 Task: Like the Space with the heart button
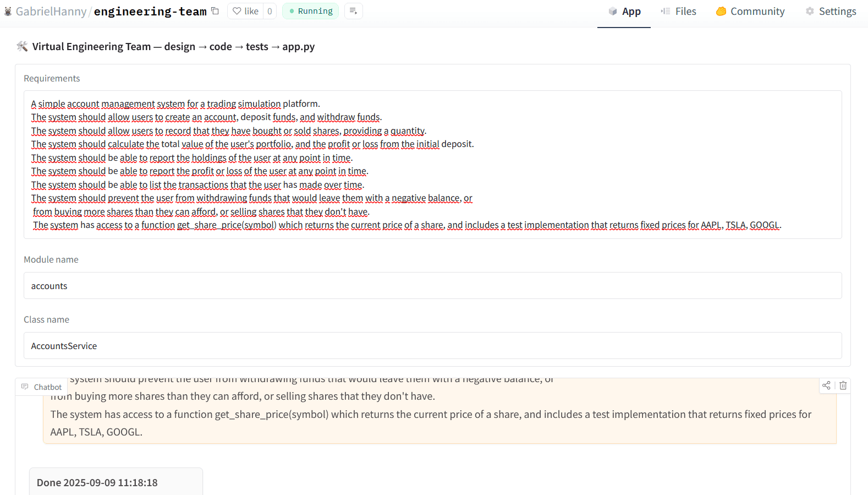245,11
